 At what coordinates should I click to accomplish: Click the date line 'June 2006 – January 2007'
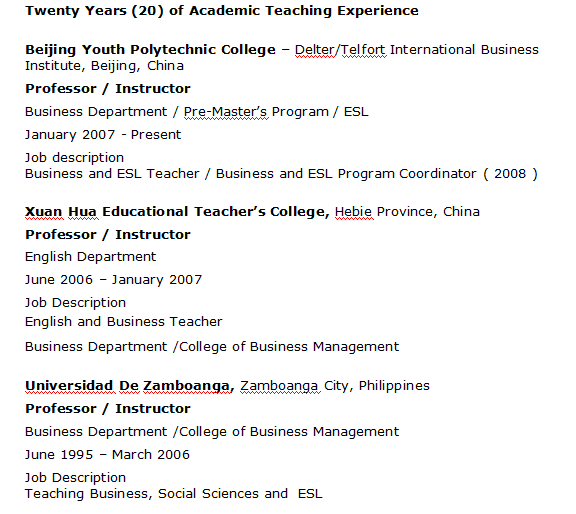[114, 280]
